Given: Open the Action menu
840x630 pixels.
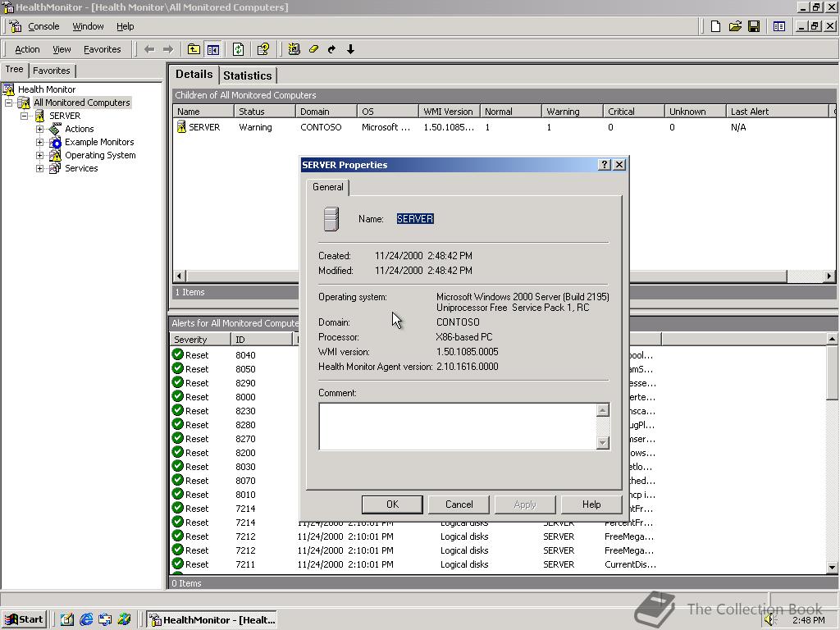Looking at the screenshot, I should tap(27, 49).
